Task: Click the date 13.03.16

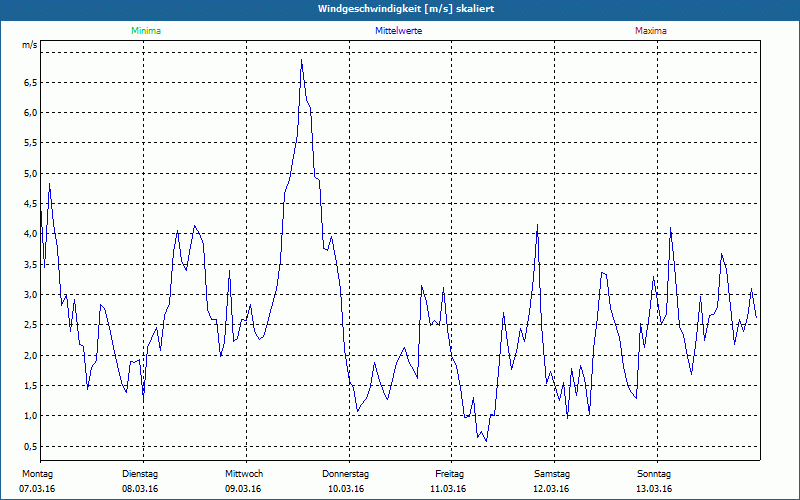Action: pyautogui.click(x=654, y=489)
